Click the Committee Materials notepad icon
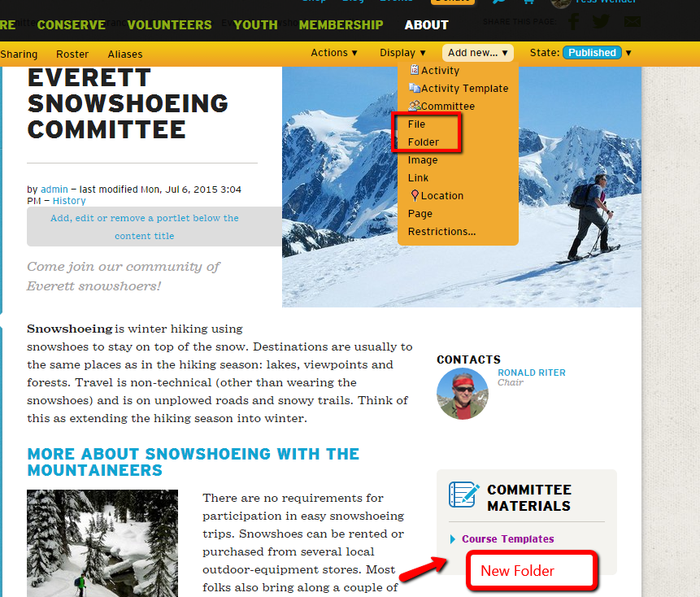The image size is (700, 597). click(463, 495)
